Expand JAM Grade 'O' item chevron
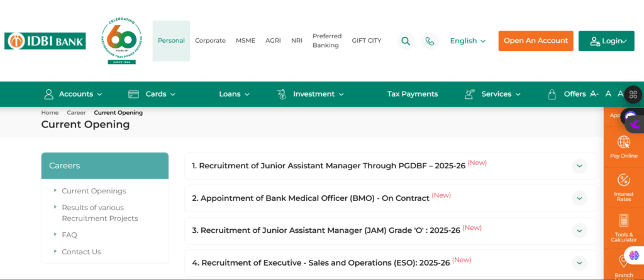Viewport: 644px width, 280px height. pyautogui.click(x=579, y=231)
